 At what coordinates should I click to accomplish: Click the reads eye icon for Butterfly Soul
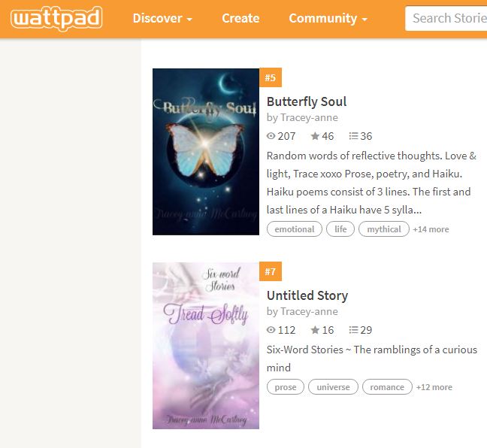(271, 136)
